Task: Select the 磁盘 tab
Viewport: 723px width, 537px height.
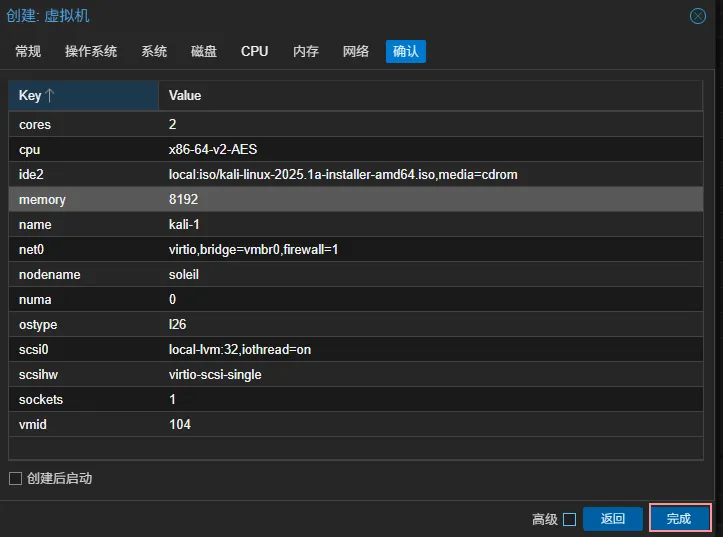Action: coord(204,51)
